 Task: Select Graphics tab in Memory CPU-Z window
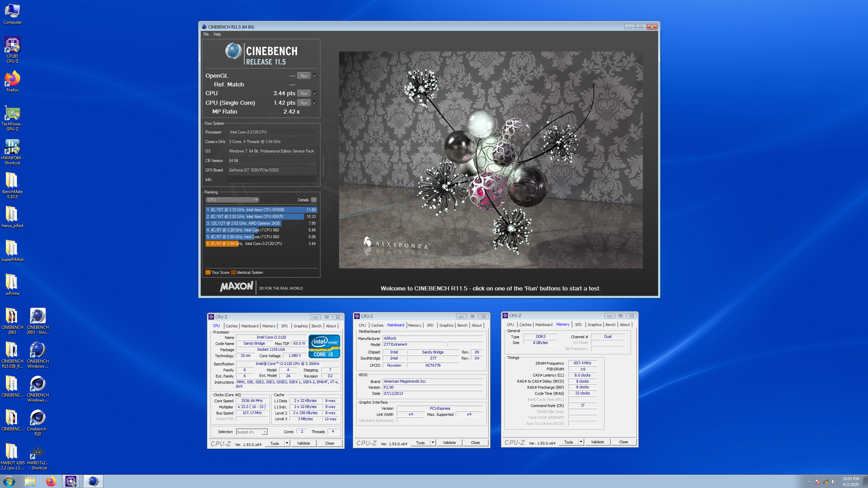594,325
